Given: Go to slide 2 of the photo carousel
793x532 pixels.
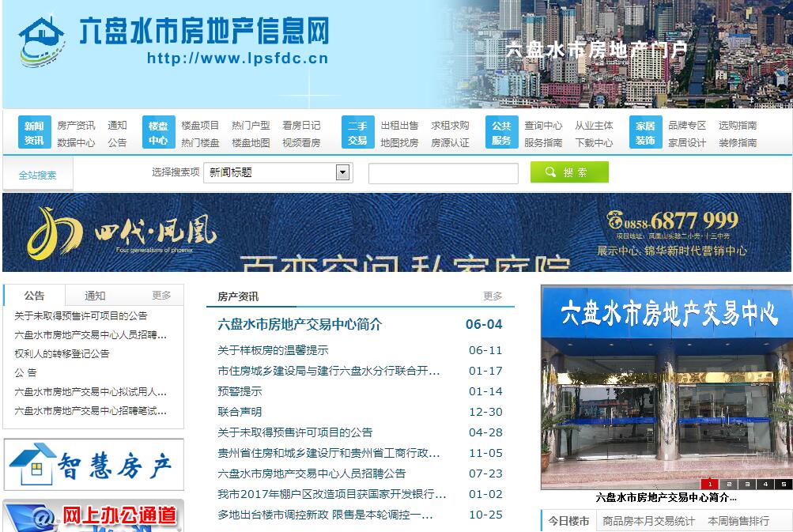Looking at the screenshot, I should [x=729, y=484].
